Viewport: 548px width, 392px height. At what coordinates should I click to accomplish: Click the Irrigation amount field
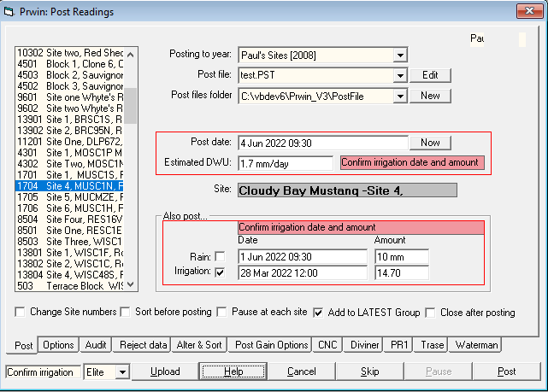[400, 272]
